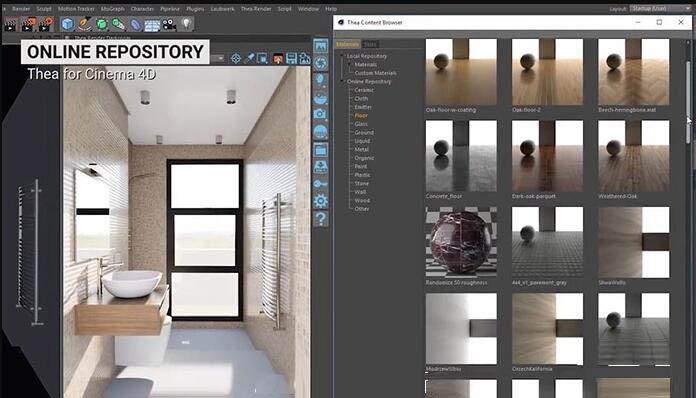Click the browser window icon in Thea sidebar
The width and height of the screenshot is (696, 398).
[x=320, y=149]
